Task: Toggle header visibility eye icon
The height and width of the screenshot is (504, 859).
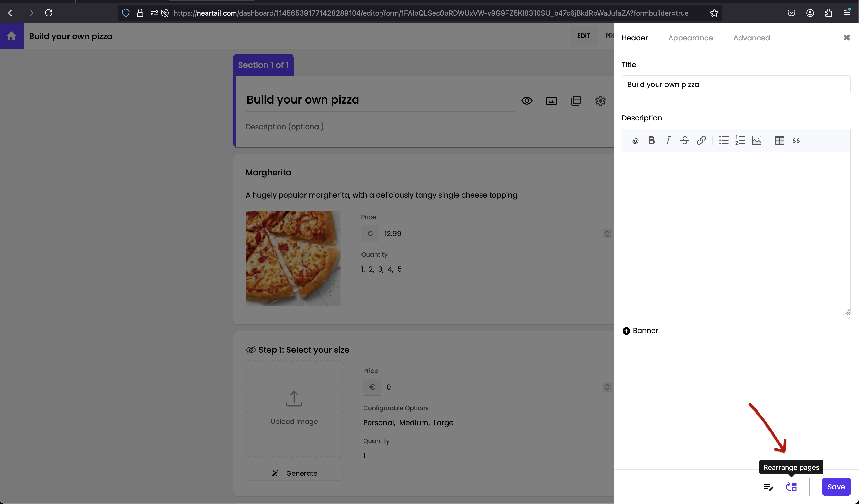Action: [527, 101]
